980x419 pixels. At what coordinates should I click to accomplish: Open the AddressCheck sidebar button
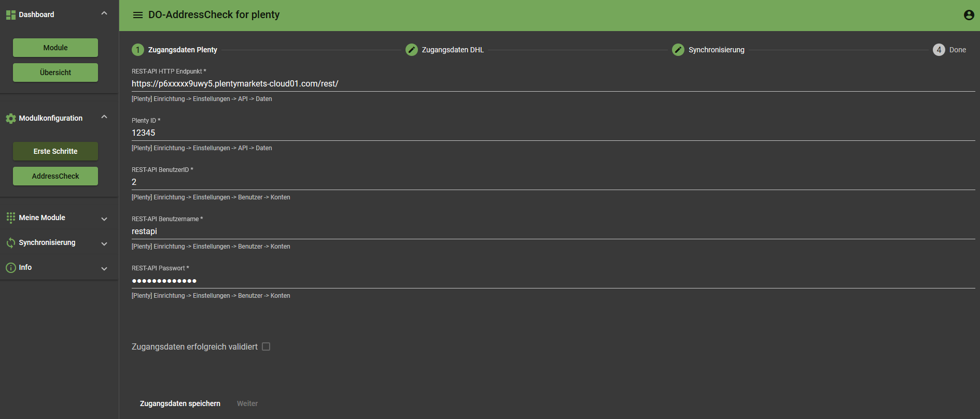pos(55,176)
